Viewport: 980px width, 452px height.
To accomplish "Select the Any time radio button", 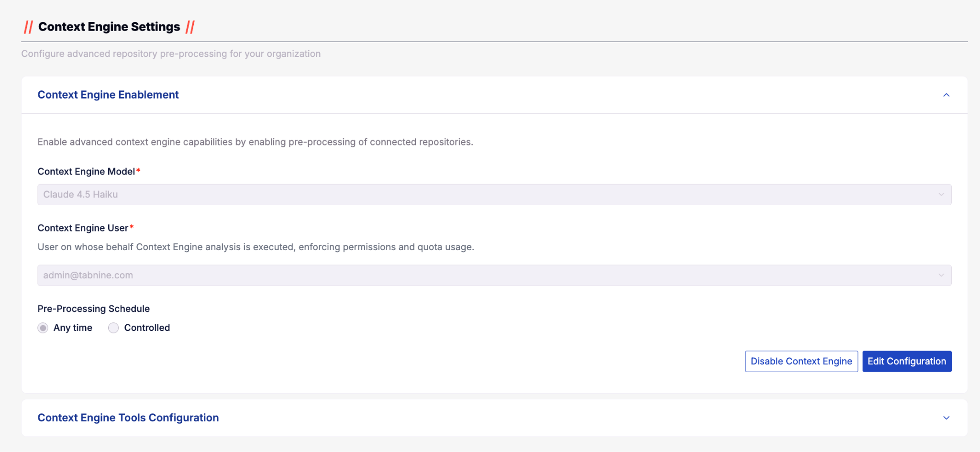I will click(x=43, y=328).
